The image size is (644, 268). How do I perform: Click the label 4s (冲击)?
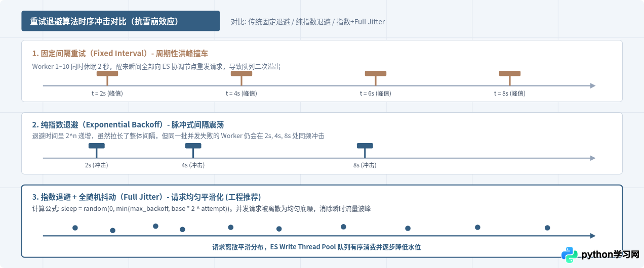(x=193, y=165)
